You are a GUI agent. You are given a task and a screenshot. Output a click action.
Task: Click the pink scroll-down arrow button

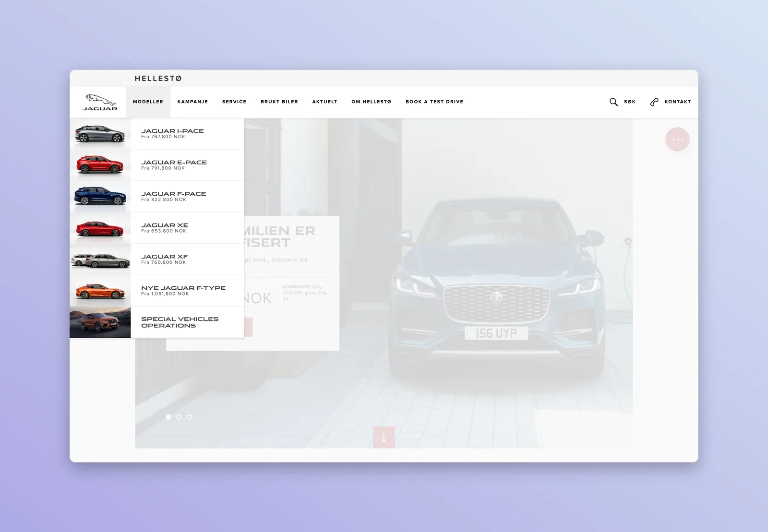[384, 437]
